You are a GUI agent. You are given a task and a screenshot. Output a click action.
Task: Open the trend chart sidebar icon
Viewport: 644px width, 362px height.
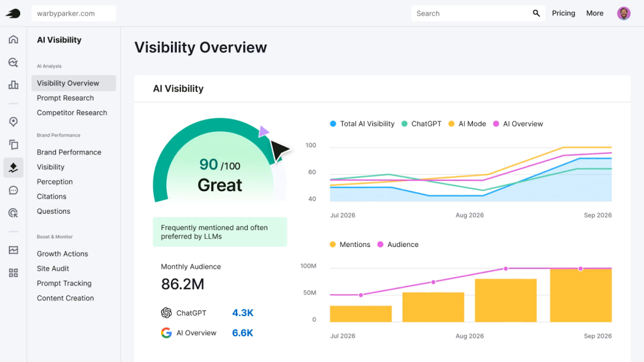tap(13, 250)
